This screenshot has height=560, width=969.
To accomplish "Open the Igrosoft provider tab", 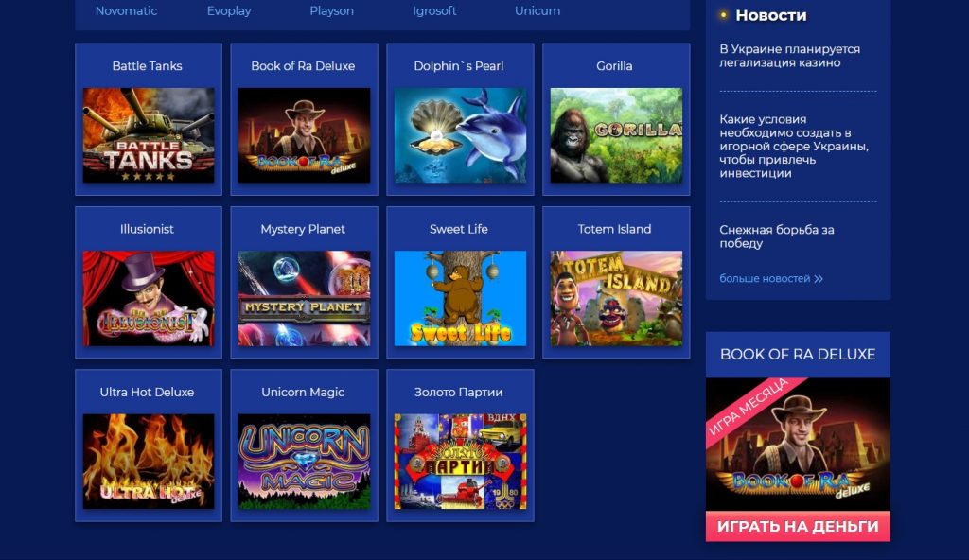I will 434,10.
